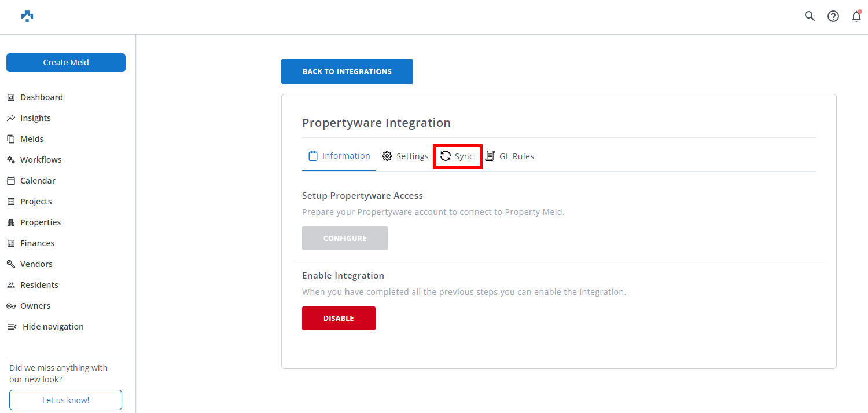
Task: Disable the Propertyware integration
Action: pos(339,319)
